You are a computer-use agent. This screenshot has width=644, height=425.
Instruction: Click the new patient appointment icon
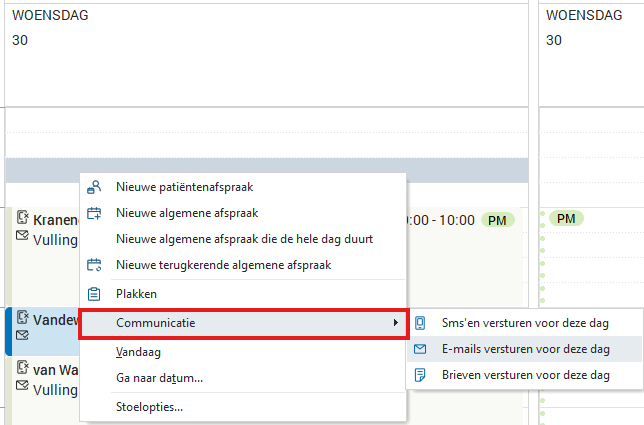tap(95, 187)
